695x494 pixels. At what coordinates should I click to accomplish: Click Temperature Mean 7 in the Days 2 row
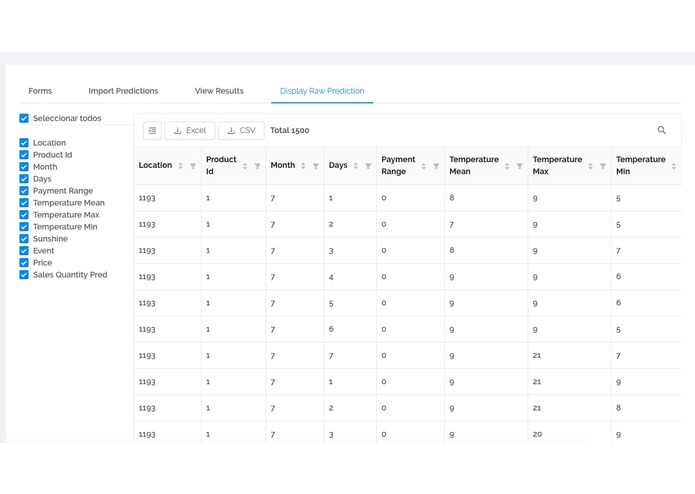point(452,225)
